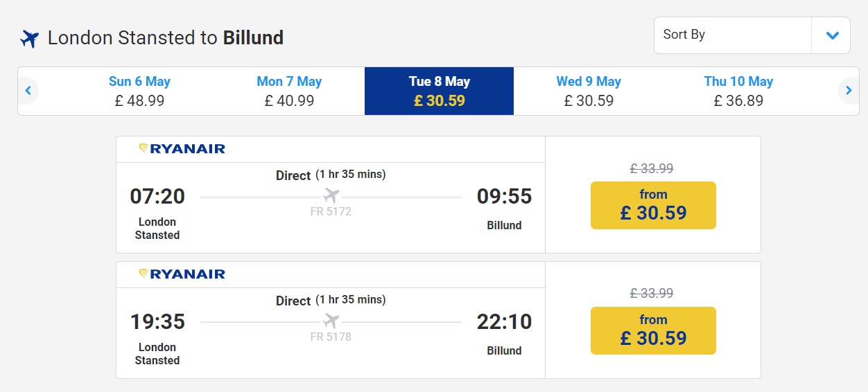Select the Tue 8 May date tab
Viewport: 868px width, 392px height.
tap(439, 91)
